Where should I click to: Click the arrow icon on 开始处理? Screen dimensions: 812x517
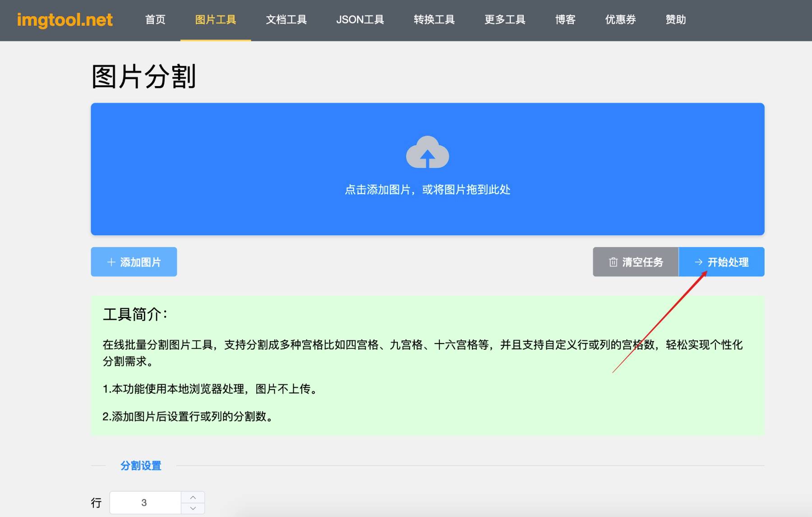coord(699,262)
